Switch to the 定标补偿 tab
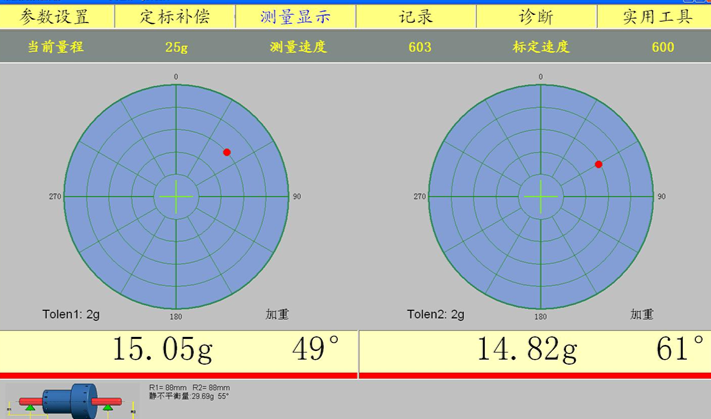 click(x=176, y=16)
